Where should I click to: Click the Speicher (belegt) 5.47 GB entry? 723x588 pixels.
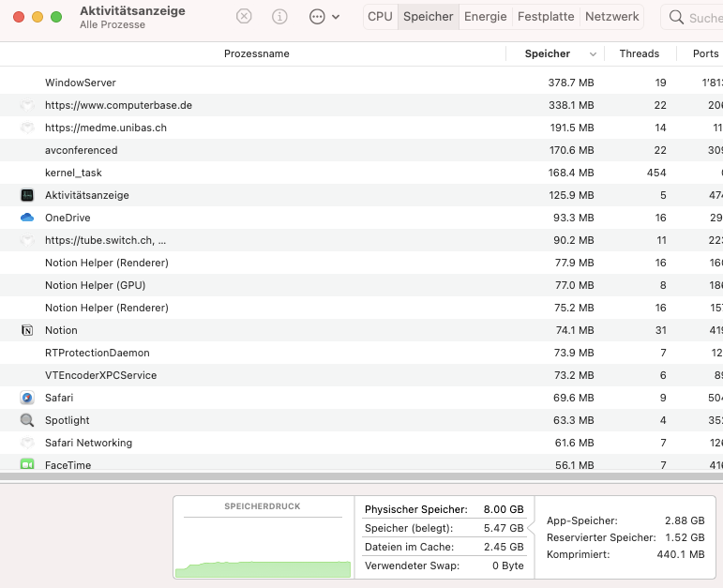[444, 528]
